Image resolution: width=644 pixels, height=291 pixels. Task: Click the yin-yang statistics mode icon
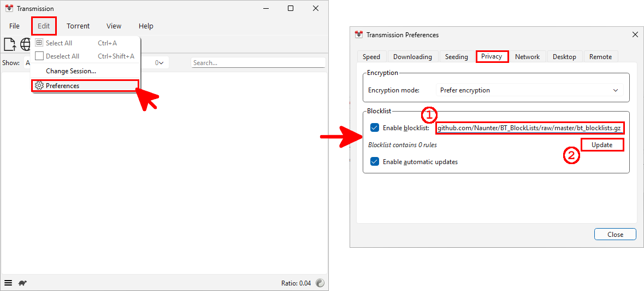coord(320,283)
